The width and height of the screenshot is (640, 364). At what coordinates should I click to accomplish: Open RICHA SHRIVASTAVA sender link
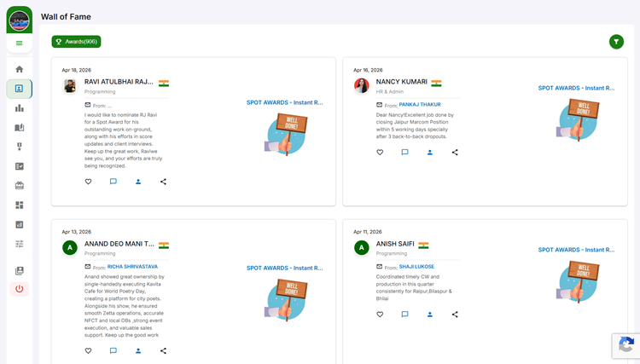pyautogui.click(x=132, y=267)
